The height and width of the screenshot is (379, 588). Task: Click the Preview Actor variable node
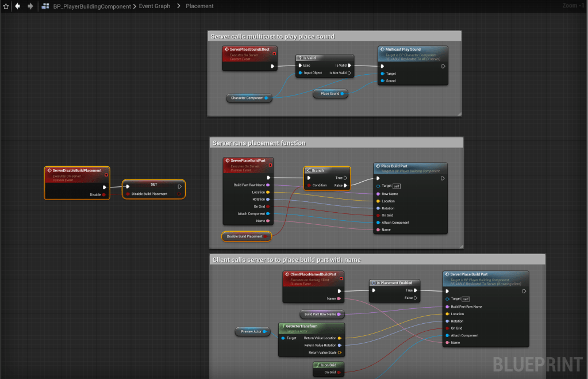click(252, 331)
